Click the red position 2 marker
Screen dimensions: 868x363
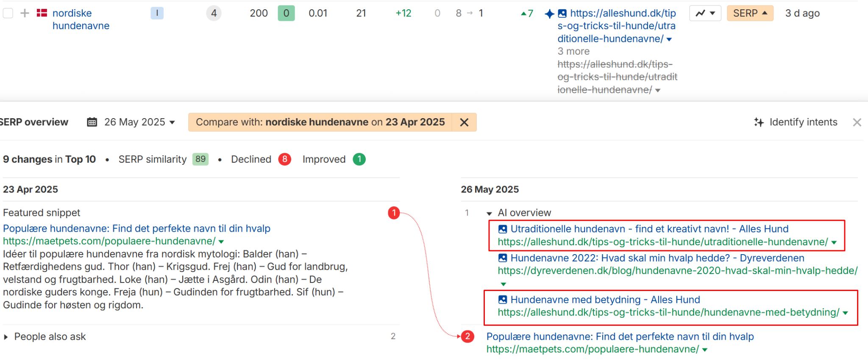coord(467,336)
